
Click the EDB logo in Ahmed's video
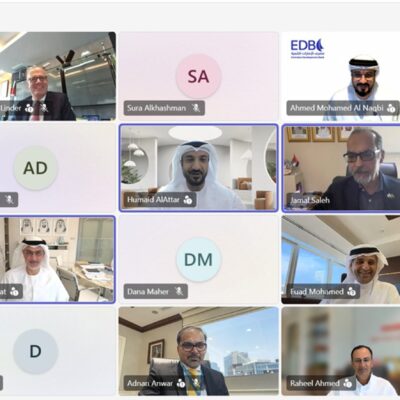(307, 48)
